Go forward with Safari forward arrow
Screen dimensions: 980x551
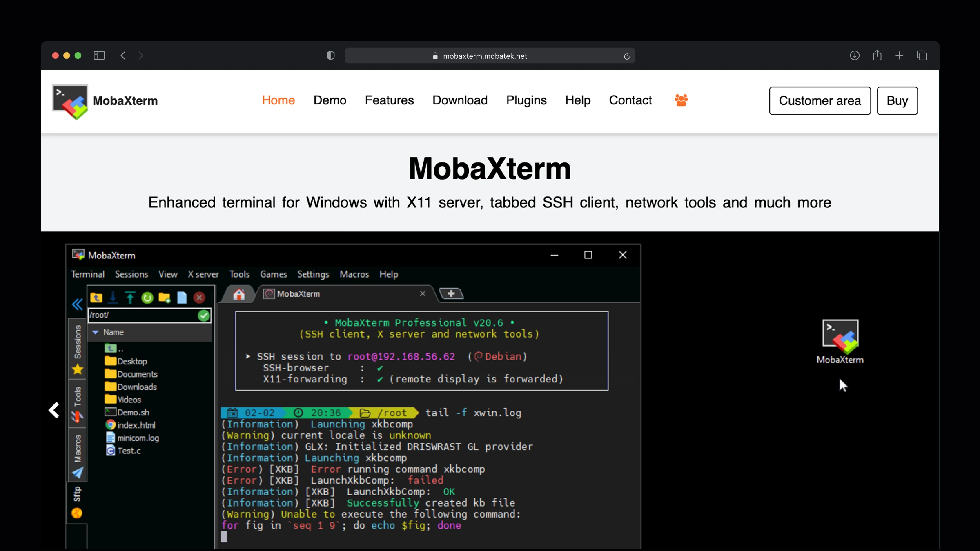click(x=141, y=56)
